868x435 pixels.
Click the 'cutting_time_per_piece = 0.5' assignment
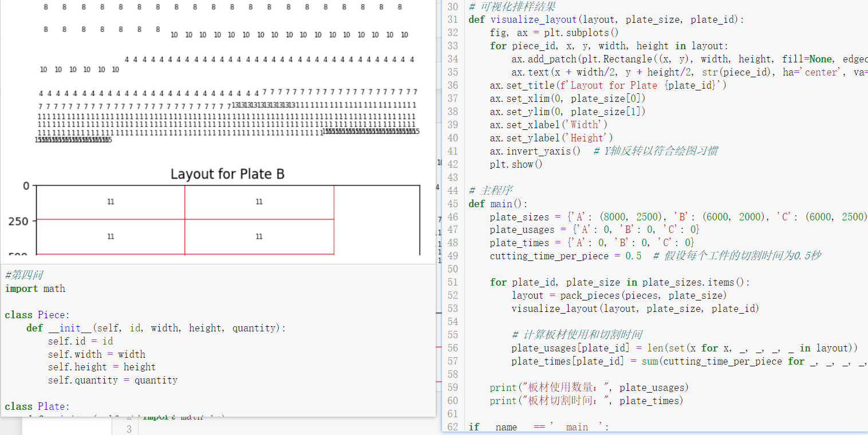[x=565, y=256]
